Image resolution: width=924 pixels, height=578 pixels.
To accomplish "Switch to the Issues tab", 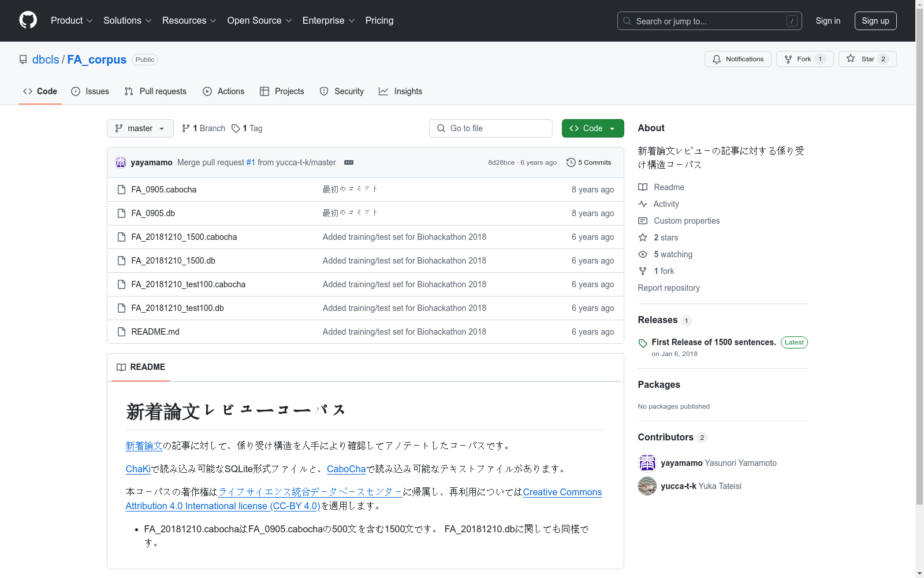I will tap(90, 91).
